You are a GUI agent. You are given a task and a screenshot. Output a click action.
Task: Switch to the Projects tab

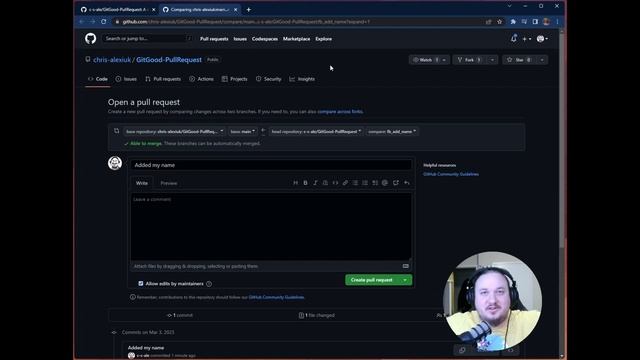click(234, 79)
